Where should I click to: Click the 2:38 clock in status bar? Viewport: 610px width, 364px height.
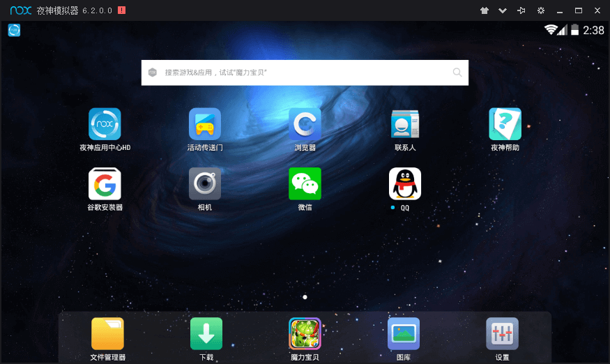(593, 30)
